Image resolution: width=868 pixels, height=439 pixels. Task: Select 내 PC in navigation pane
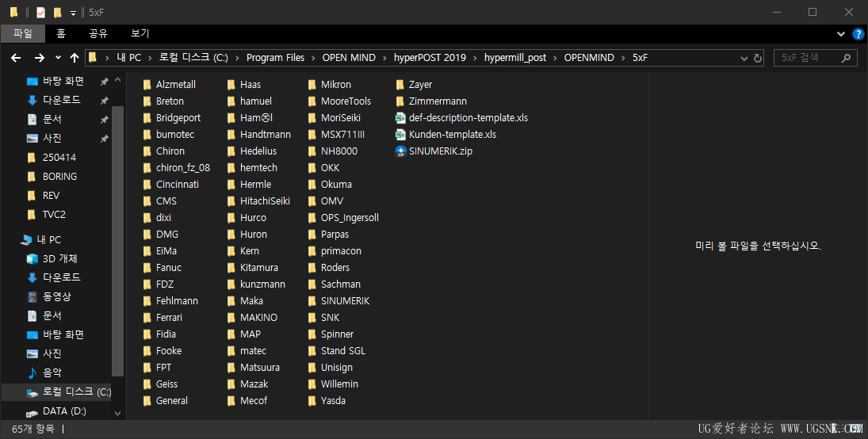click(48, 239)
